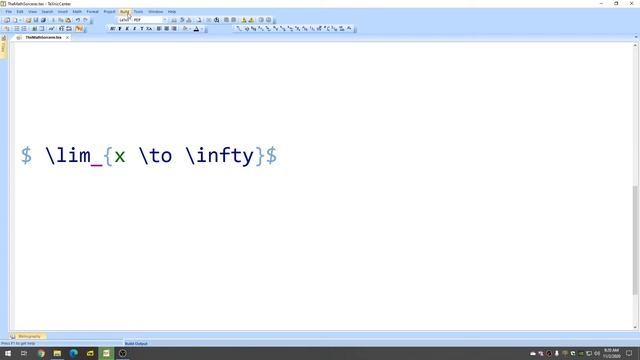Open the Build Output pane tab

(x=136, y=344)
